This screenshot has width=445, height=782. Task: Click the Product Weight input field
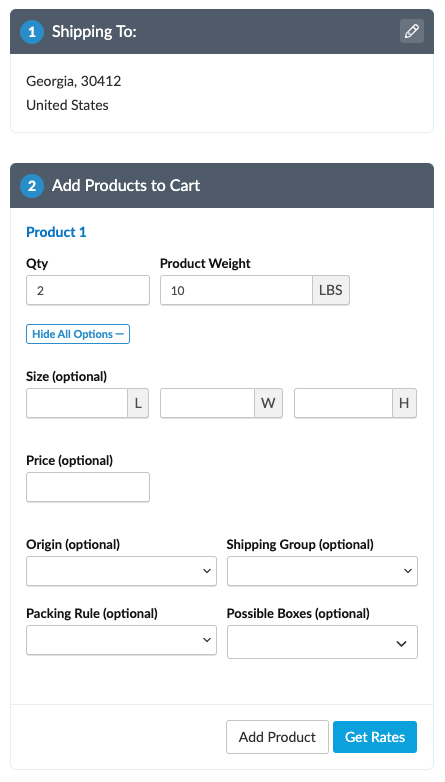[236, 290]
